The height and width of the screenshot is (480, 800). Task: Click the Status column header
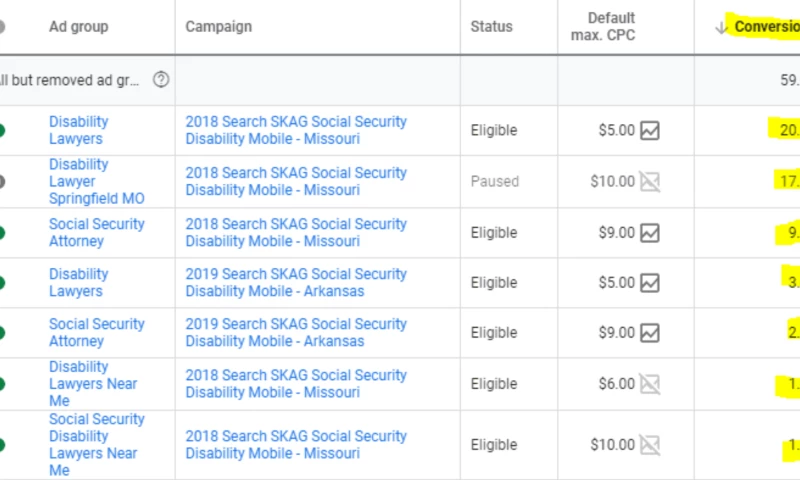(491, 27)
